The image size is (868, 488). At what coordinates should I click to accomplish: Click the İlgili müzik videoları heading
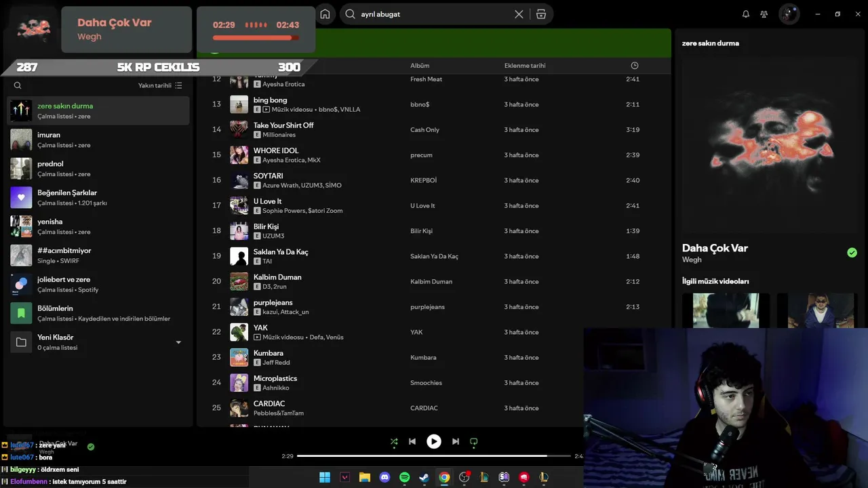pyautogui.click(x=715, y=281)
